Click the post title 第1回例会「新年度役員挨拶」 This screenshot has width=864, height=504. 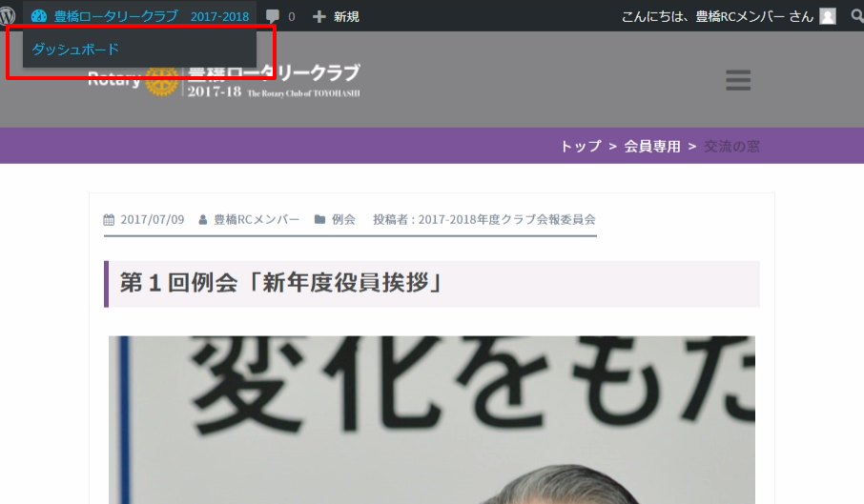click(x=280, y=284)
